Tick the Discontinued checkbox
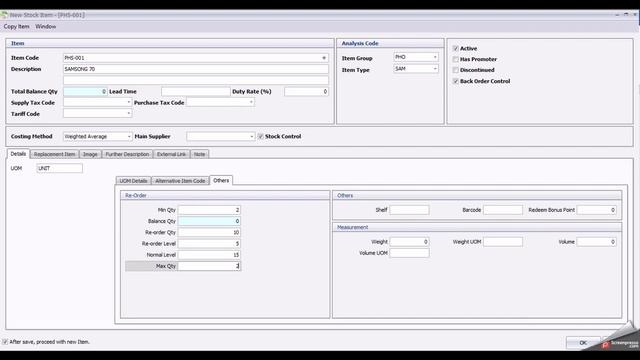 456,70
